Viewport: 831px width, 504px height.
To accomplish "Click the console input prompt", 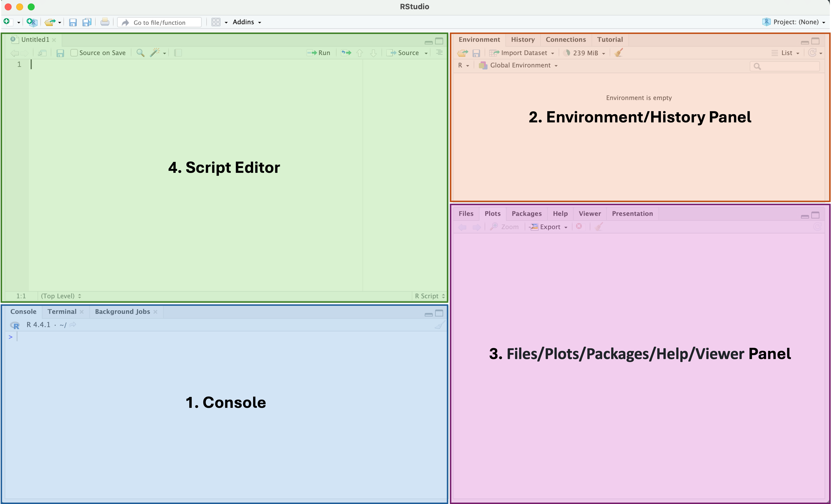I will coord(226,337).
